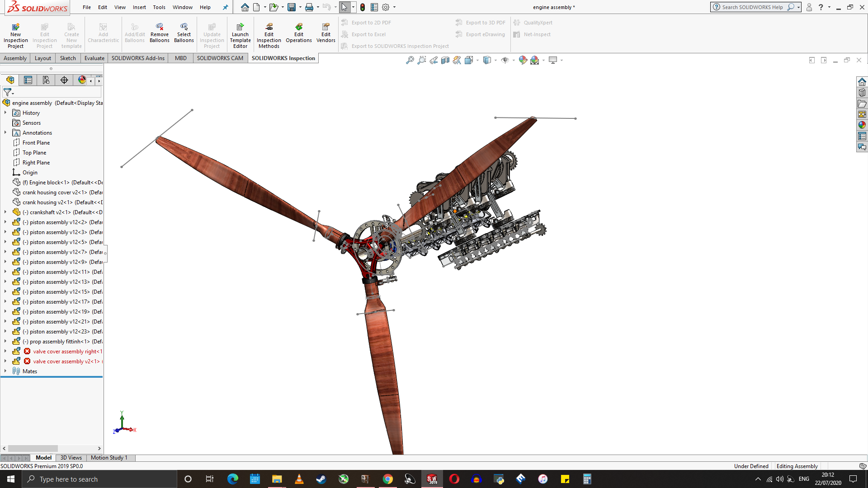Switch to Motion Study 1 tab

[109, 458]
